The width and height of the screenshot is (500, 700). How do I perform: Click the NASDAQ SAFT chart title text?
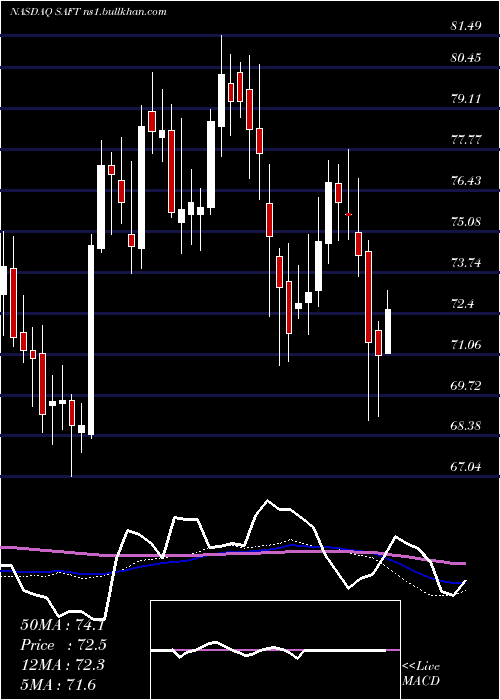88,12
